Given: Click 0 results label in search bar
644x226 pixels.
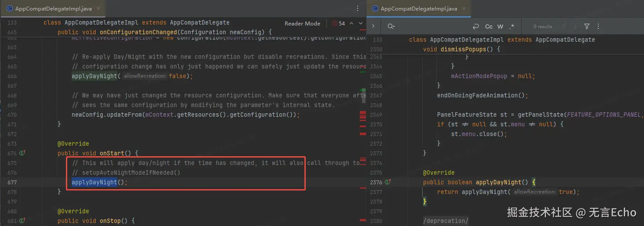Looking at the screenshot, I should (543, 26).
